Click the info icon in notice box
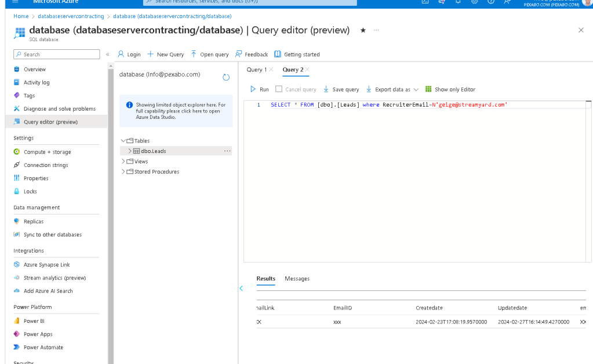The height and width of the screenshot is (364, 593). click(x=129, y=105)
